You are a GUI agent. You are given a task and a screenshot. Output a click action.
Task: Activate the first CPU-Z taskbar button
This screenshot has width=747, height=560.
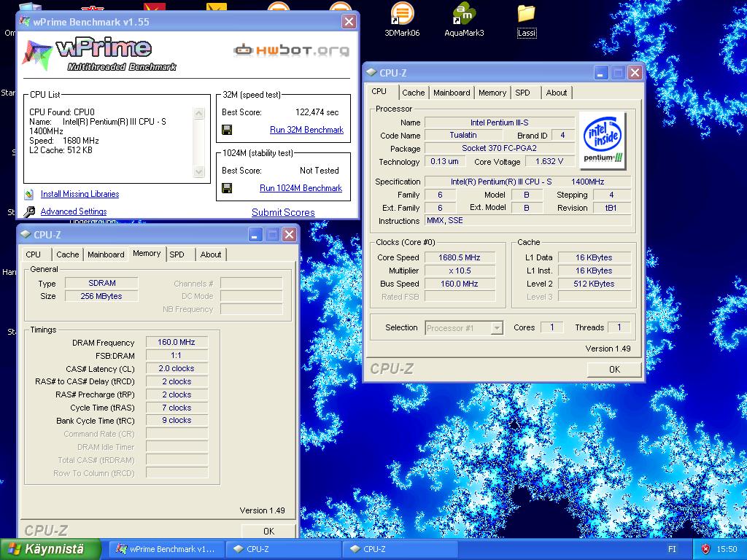coord(283,549)
